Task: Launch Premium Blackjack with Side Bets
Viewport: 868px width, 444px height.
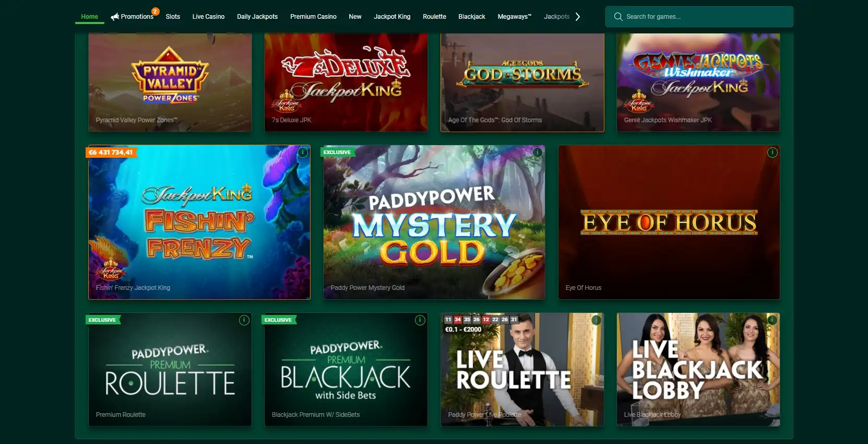Action: click(x=346, y=370)
